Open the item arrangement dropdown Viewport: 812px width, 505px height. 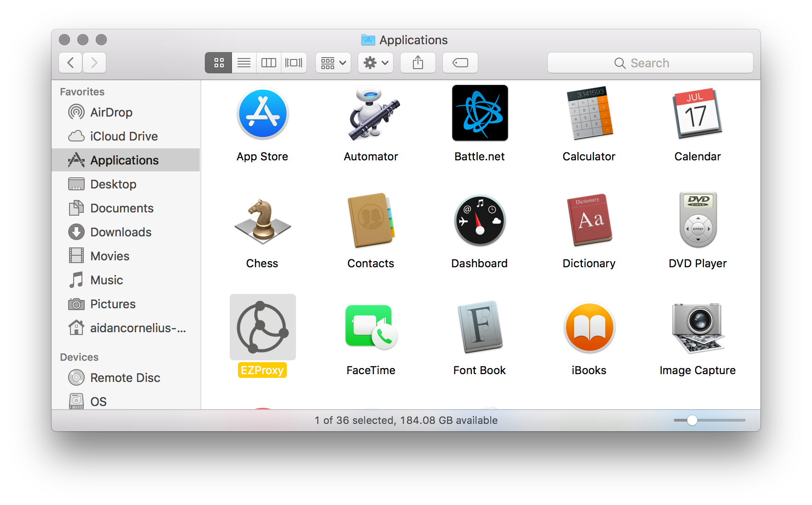[x=333, y=63]
